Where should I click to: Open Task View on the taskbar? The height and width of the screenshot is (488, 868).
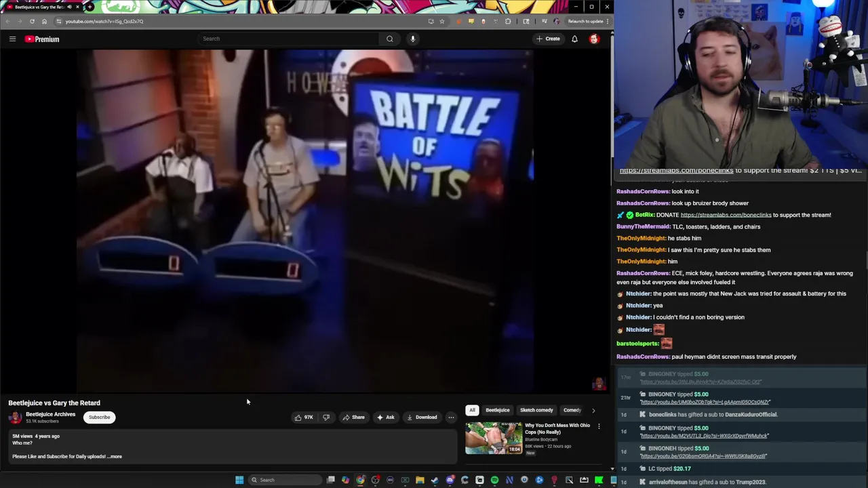(330, 480)
